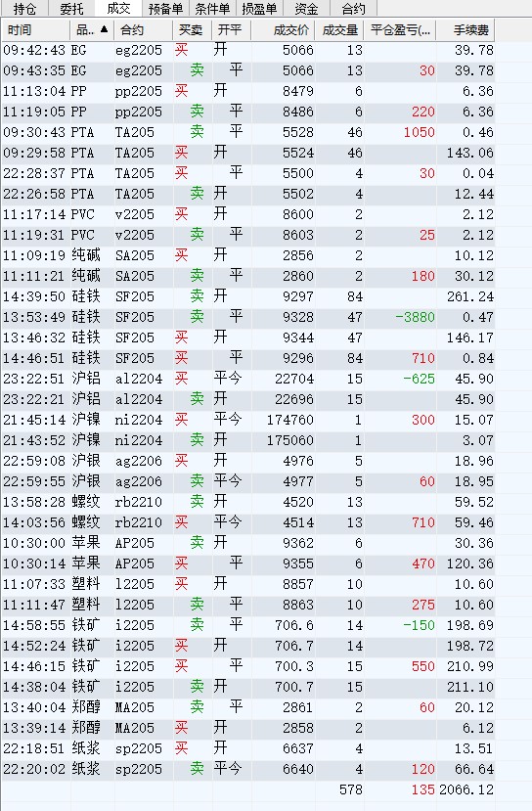
Task: Sort by the 品.. column header
Action: point(92,30)
